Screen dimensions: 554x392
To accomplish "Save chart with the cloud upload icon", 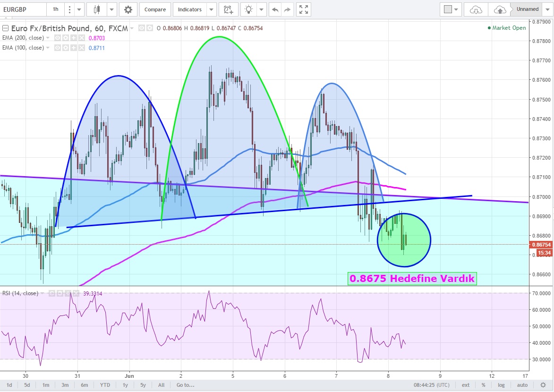I will 499,9.
